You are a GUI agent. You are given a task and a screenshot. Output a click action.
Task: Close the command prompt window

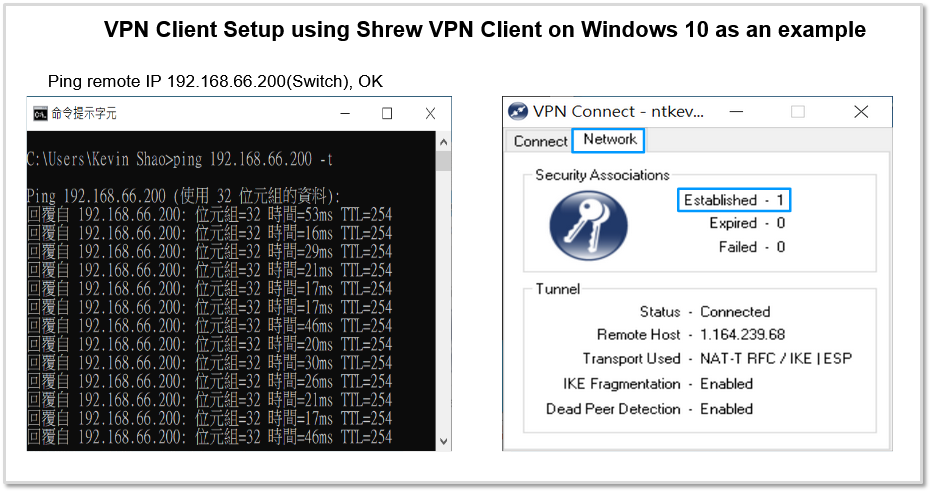[x=430, y=113]
